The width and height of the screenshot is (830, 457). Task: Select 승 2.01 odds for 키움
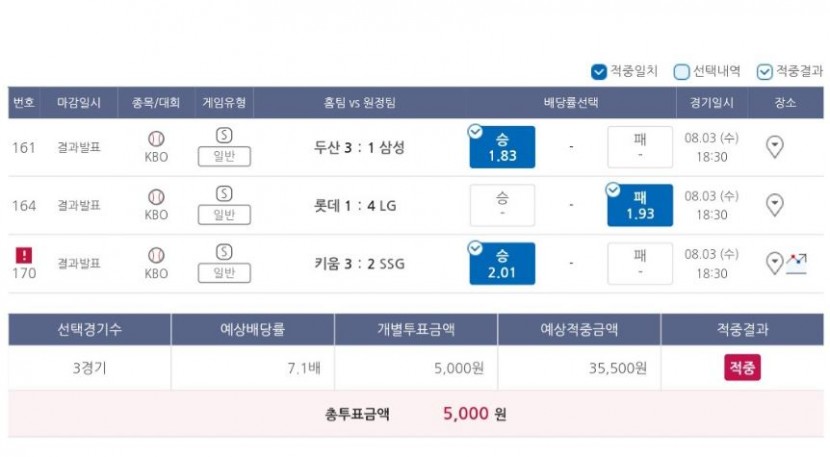click(502, 263)
